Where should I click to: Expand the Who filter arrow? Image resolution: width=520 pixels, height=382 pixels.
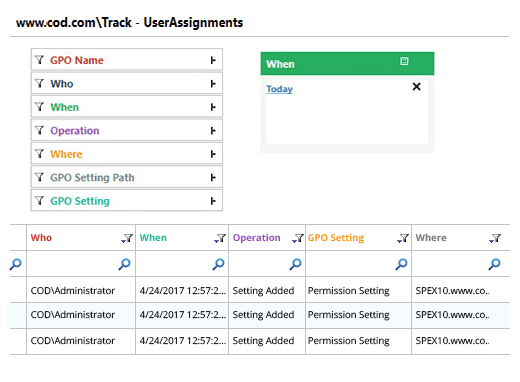pos(213,83)
